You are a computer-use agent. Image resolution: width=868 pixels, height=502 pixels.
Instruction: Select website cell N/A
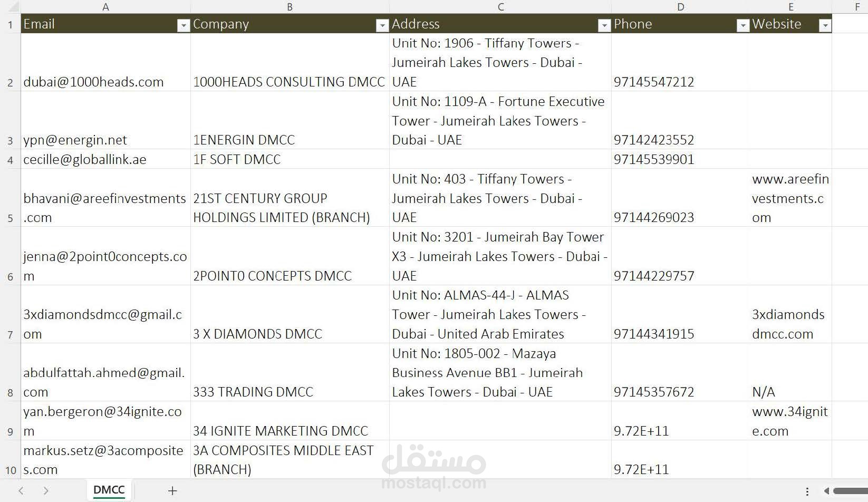click(791, 372)
